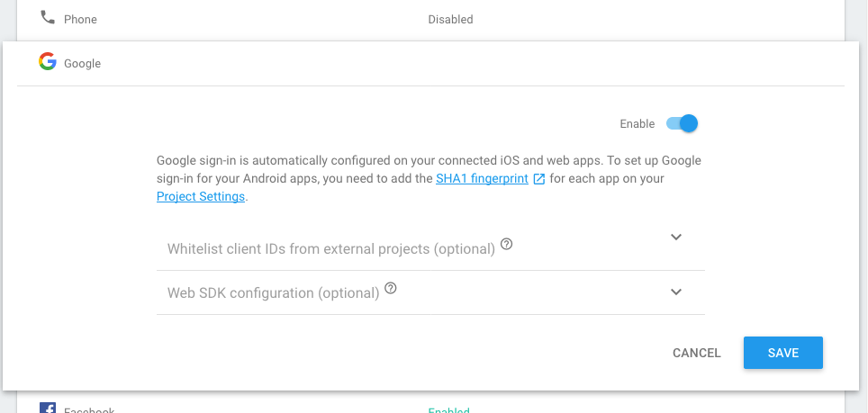Screen dimensions: 868x413
Task: Click the Google provider header title
Action: (x=83, y=64)
